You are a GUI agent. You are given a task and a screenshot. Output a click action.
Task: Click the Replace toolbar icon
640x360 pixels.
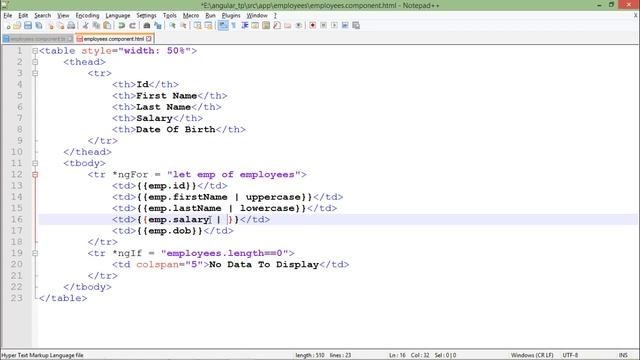(x=158, y=26)
